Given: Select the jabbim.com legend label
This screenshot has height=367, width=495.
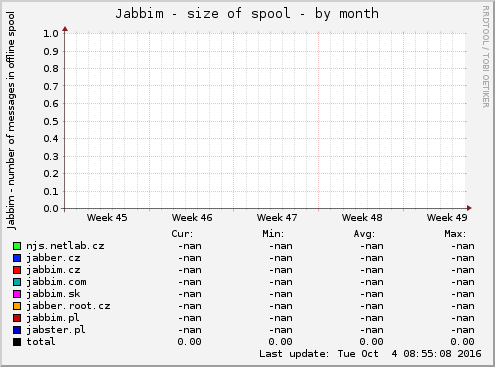Looking at the screenshot, I should click(x=56, y=282).
